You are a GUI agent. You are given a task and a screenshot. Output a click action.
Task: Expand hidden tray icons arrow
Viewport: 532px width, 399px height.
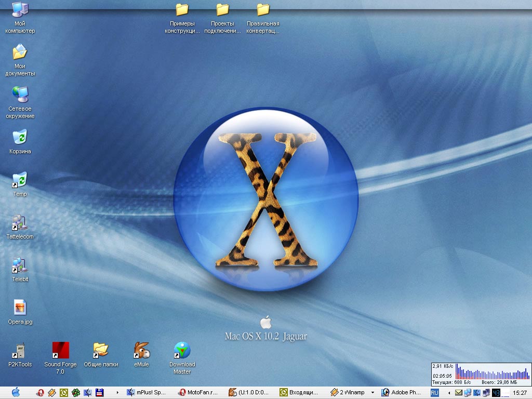449,393
